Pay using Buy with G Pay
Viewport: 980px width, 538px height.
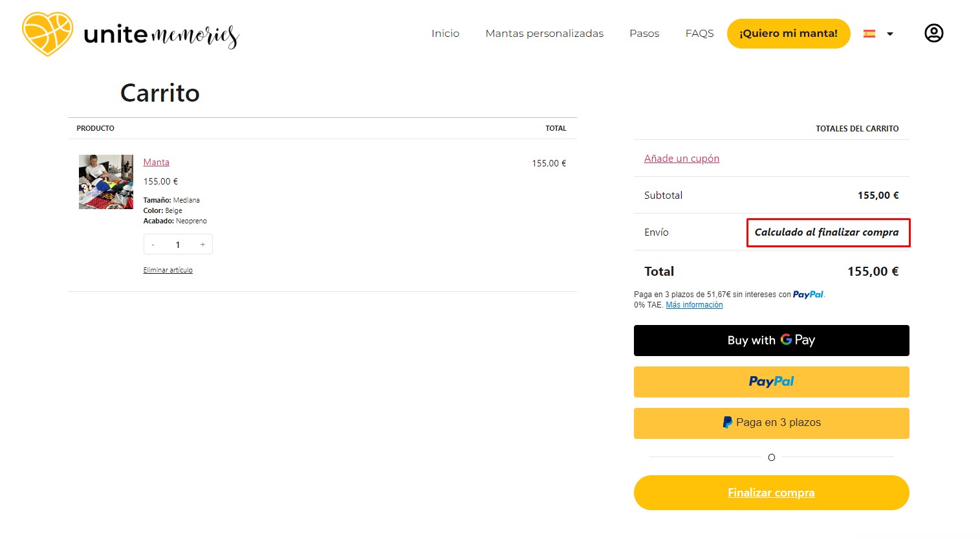click(x=771, y=341)
